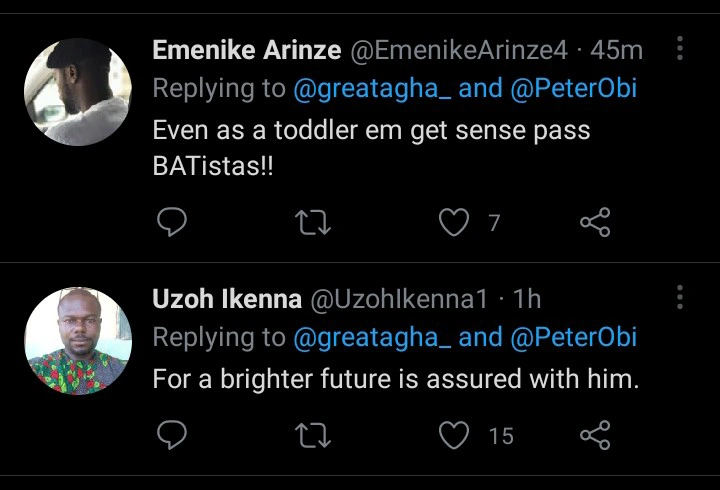Like Uzoh Ikenna's tweet

point(455,435)
